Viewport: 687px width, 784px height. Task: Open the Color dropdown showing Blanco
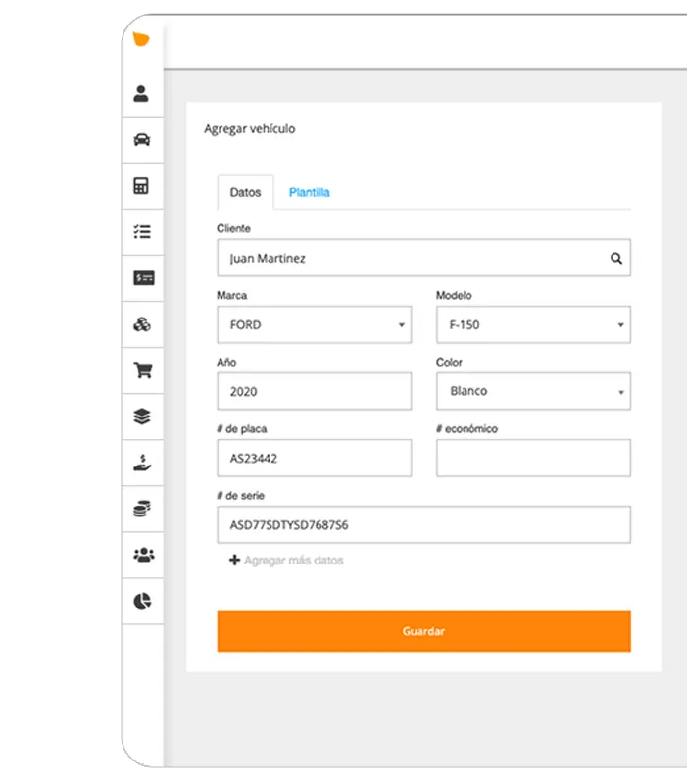coord(533,391)
